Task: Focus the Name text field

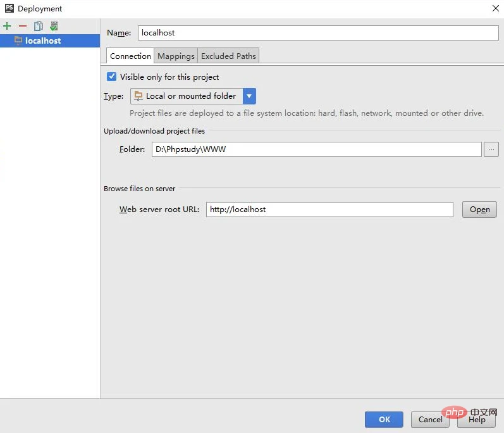Action: click(x=318, y=33)
